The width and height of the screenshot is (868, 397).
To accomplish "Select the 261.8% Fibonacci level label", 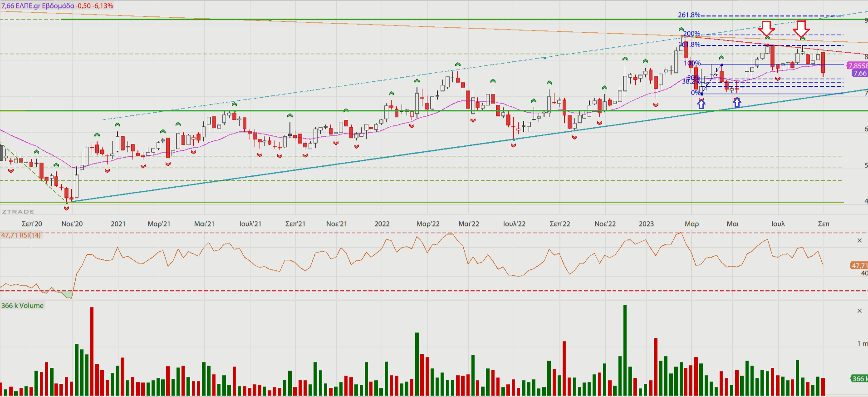I will coord(689,15).
